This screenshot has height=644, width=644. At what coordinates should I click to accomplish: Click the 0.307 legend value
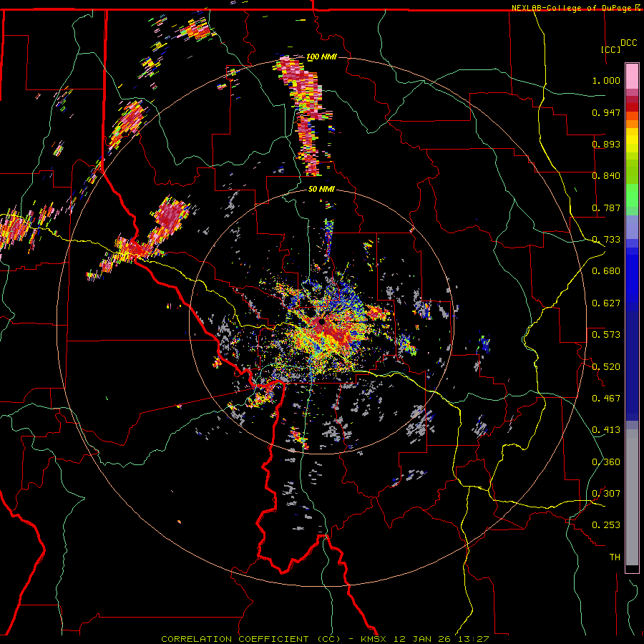(606, 494)
